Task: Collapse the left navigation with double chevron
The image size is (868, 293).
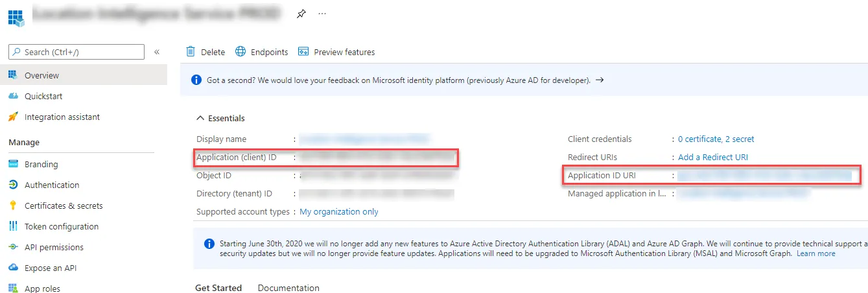Action: click(157, 52)
